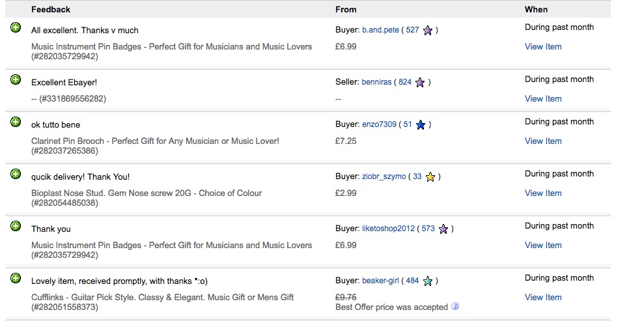Click teal star next to beaker-girl's rating
The height and width of the screenshot is (323, 644).
428,281
